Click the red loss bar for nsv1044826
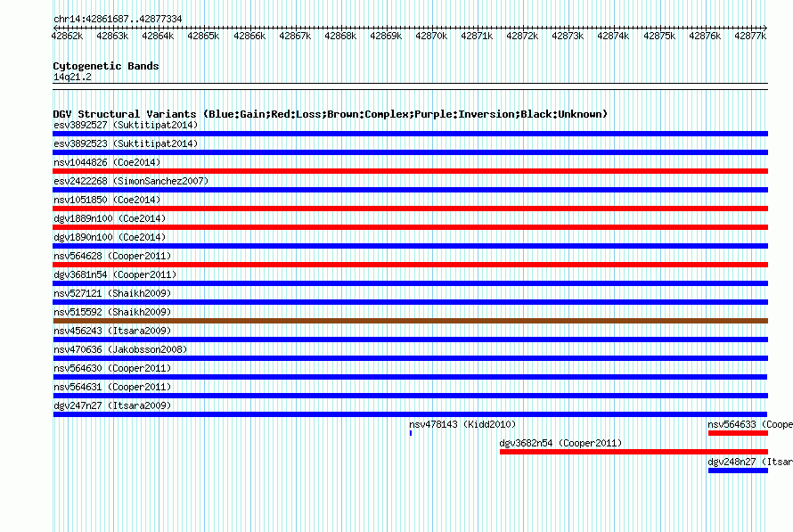The height and width of the screenshot is (532, 793). pos(410,171)
